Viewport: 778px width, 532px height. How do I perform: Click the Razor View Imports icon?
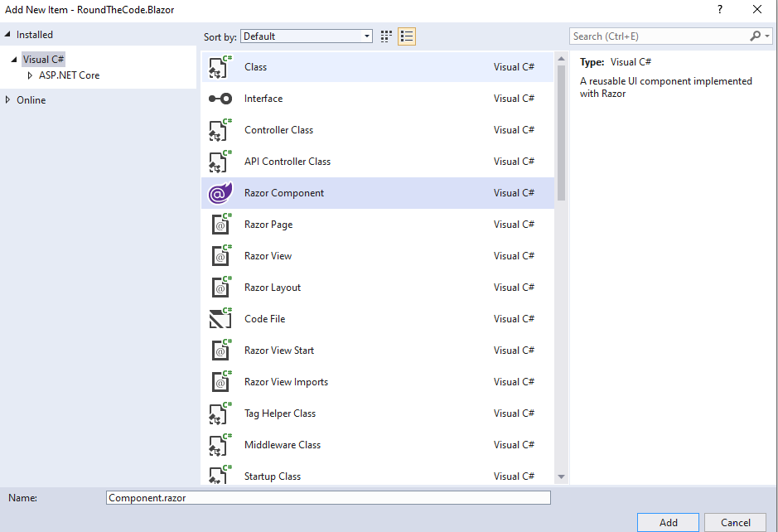pos(221,382)
